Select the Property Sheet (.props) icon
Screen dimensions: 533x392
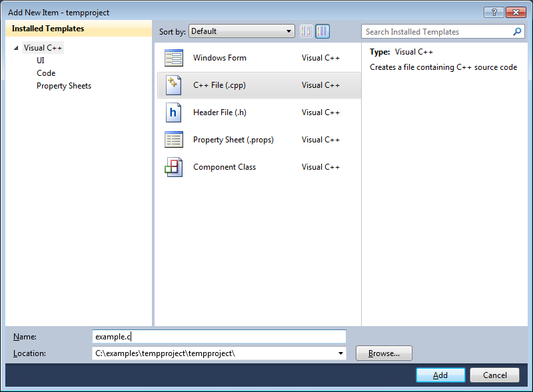(x=173, y=140)
